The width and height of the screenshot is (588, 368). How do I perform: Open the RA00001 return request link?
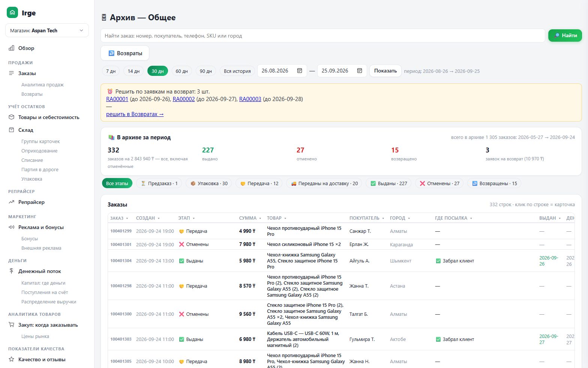(117, 99)
